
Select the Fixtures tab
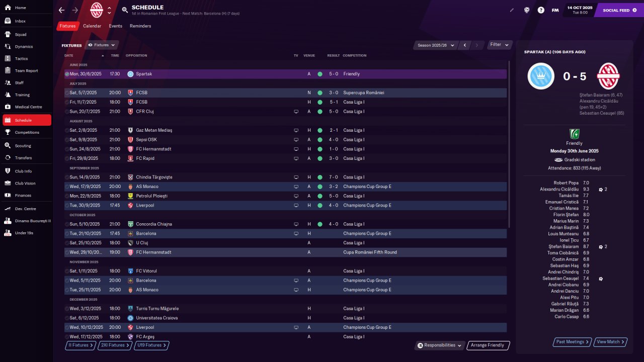click(x=67, y=26)
